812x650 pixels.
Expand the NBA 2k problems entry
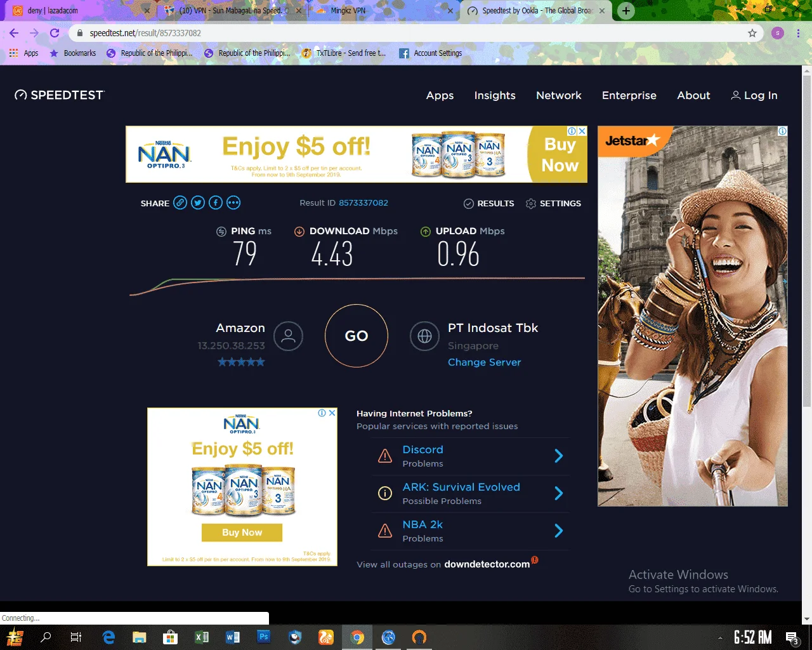point(559,531)
